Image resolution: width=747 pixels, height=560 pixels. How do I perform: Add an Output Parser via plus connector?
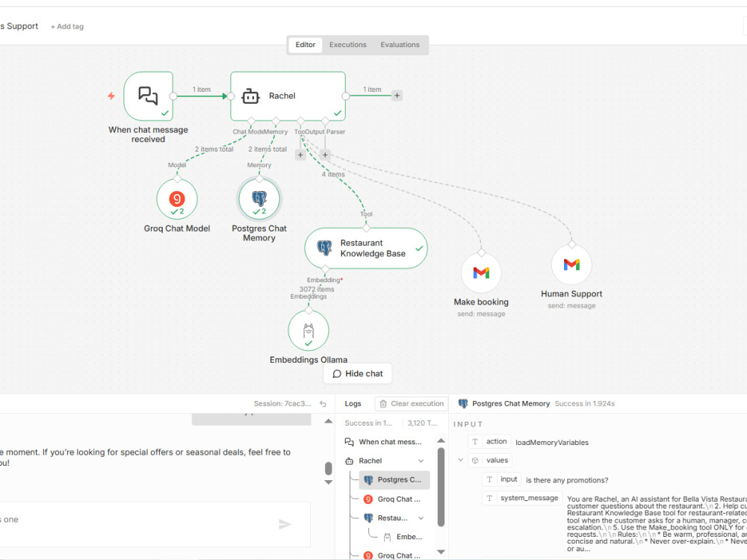tap(325, 155)
